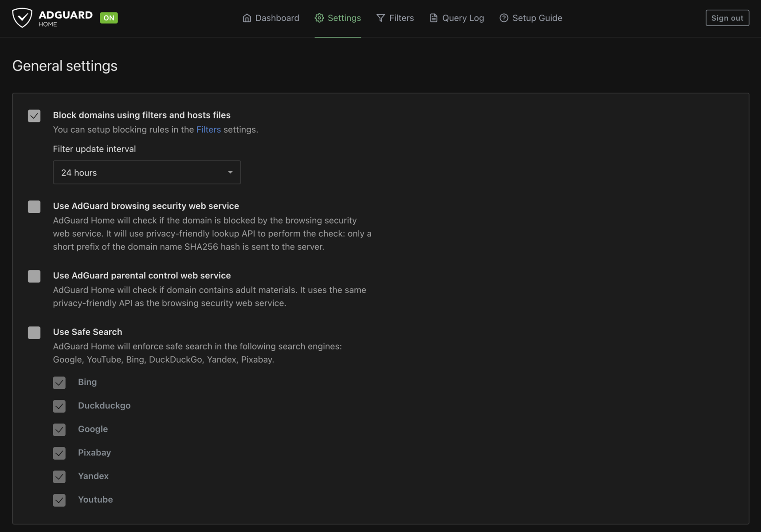Open the Setup Guide tab
The image size is (761, 532).
(531, 18)
